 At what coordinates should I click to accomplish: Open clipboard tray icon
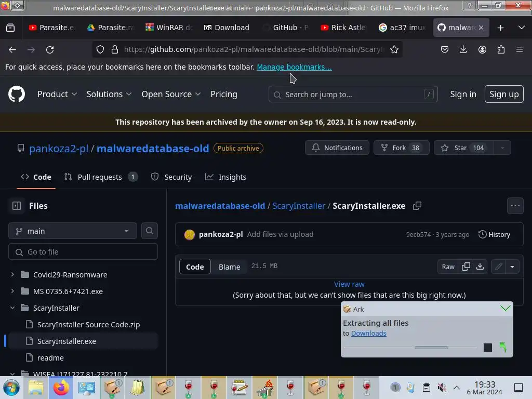pos(427,388)
